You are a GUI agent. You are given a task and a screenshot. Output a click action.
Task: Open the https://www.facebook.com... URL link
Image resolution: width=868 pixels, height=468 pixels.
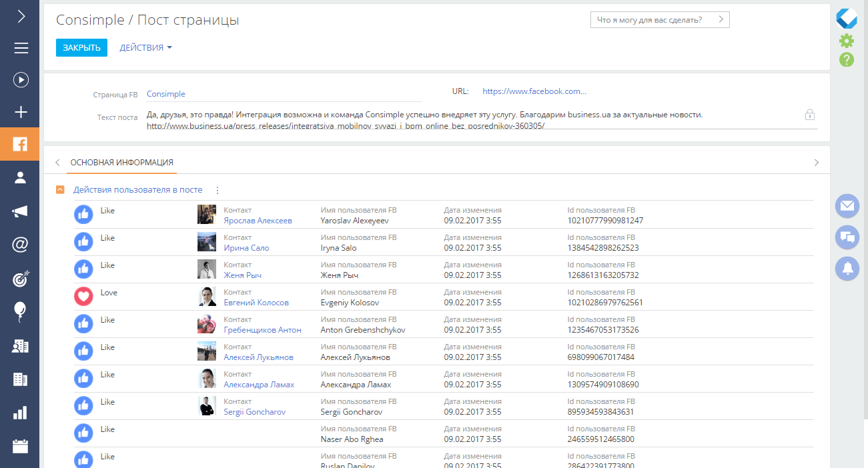tap(534, 91)
